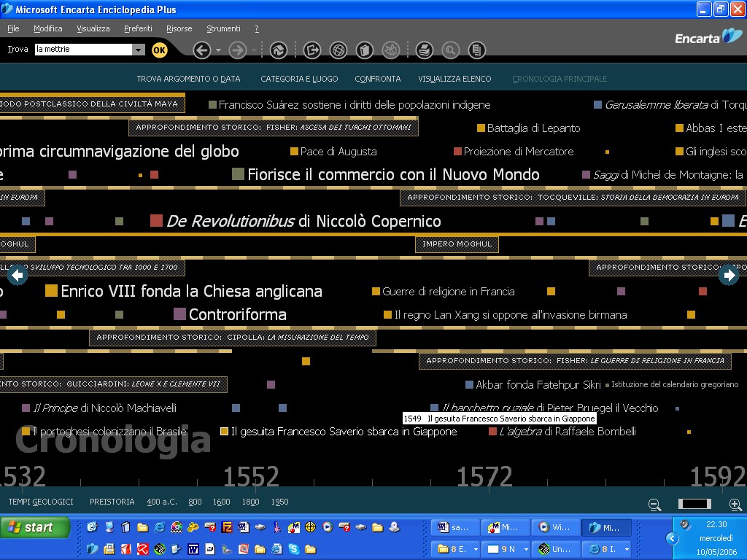Open the Windows start menu
The image size is (747, 560).
(35, 528)
